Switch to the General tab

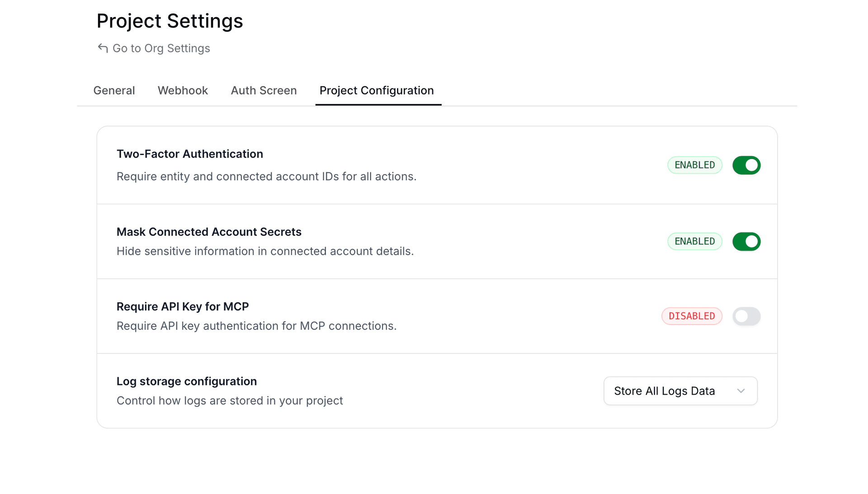tap(114, 90)
